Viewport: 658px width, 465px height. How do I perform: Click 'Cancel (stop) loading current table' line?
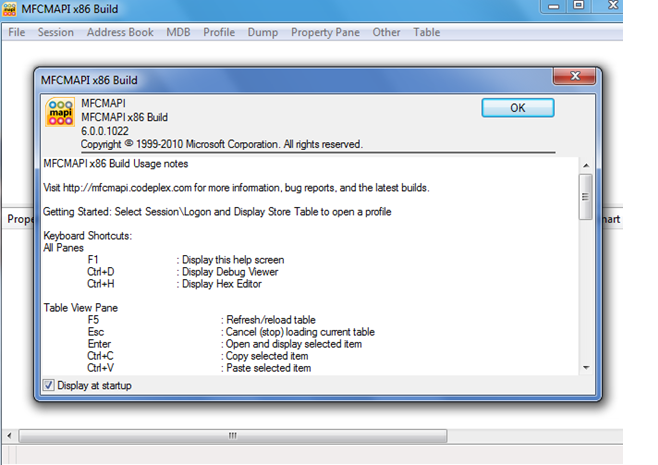point(298,332)
